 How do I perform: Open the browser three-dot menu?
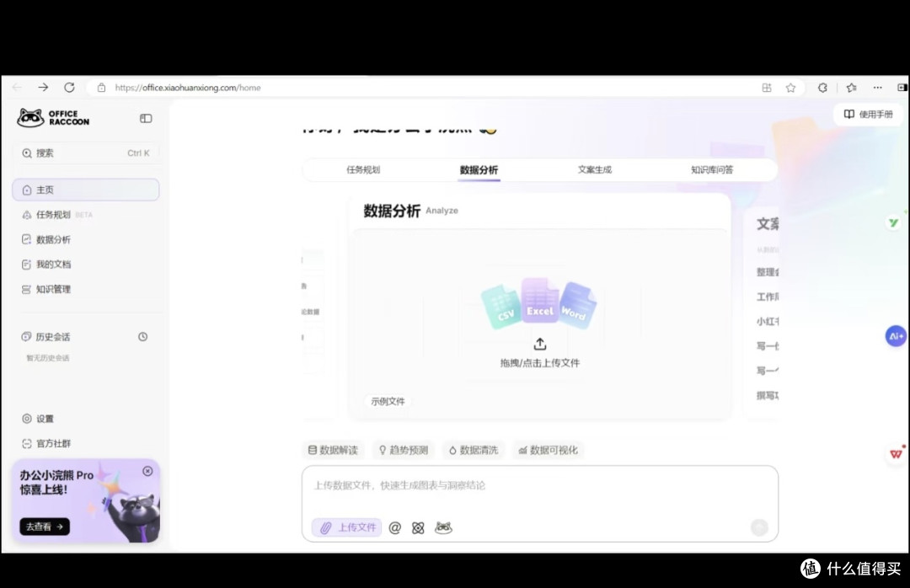pos(877,88)
